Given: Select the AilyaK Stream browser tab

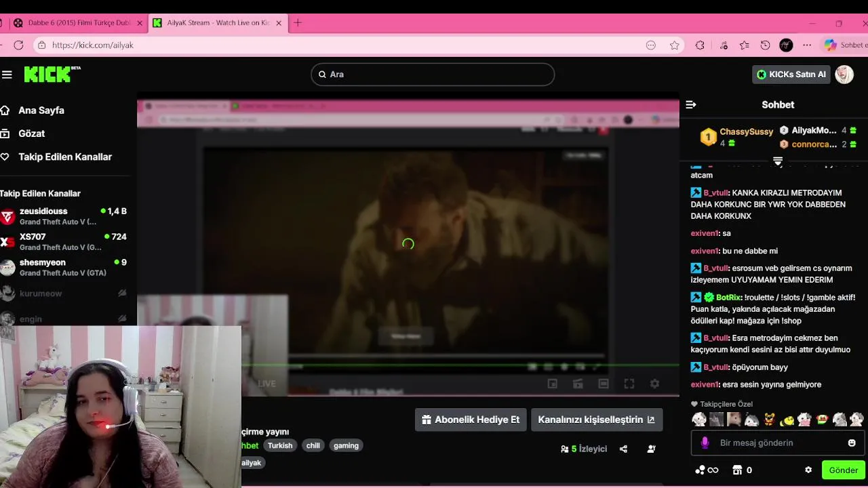Looking at the screenshot, I should [x=218, y=22].
